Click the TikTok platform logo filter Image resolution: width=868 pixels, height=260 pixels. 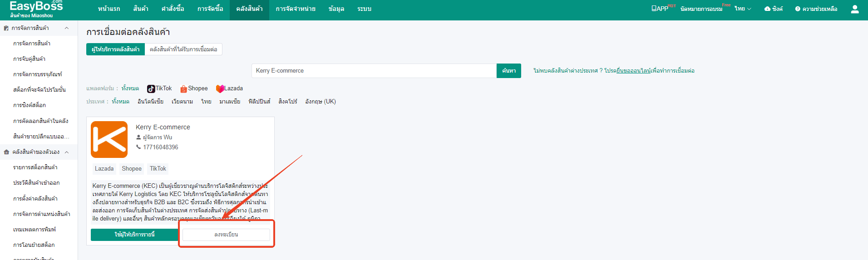(x=151, y=89)
